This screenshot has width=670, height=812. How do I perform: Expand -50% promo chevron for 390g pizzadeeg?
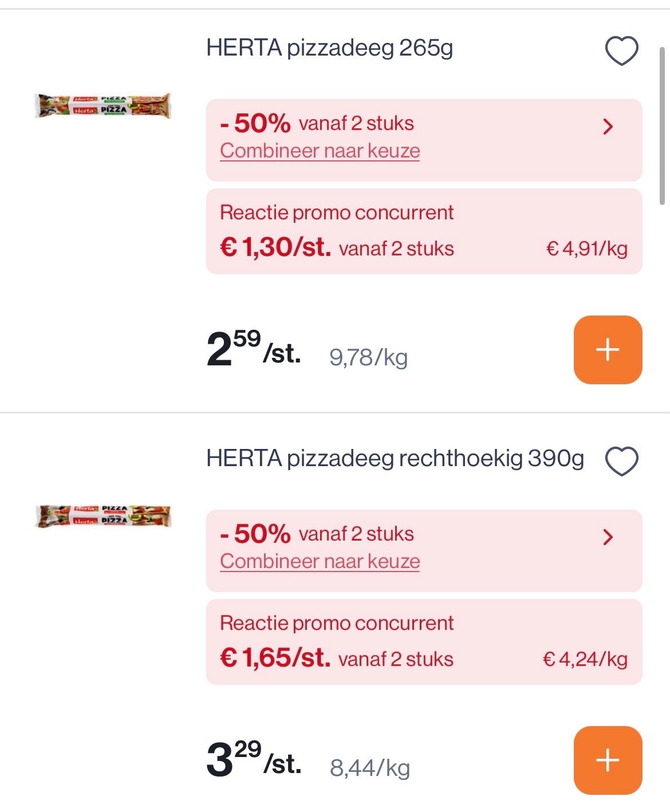pos(608,537)
